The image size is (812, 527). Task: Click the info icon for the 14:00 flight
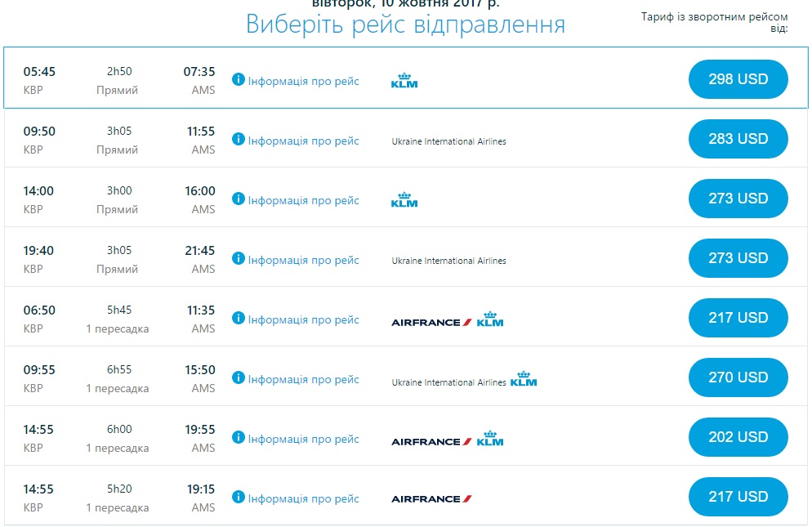[x=239, y=199]
